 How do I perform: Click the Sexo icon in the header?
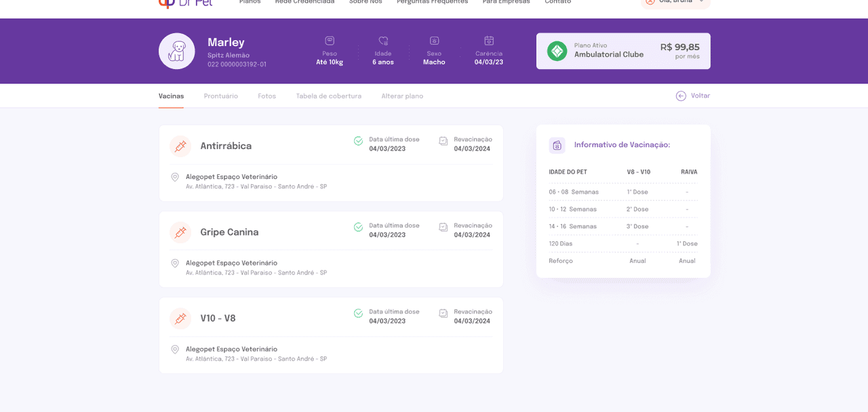(x=435, y=41)
